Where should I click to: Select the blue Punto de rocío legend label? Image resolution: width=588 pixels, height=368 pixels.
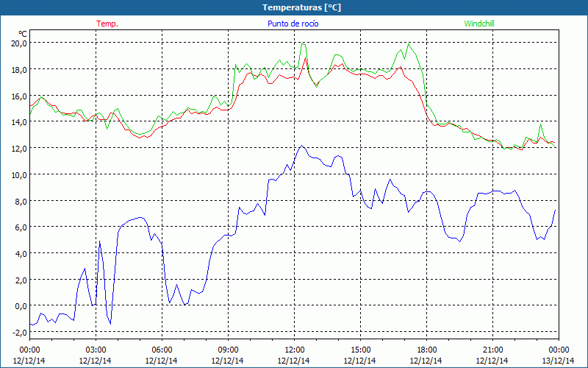tap(293, 24)
